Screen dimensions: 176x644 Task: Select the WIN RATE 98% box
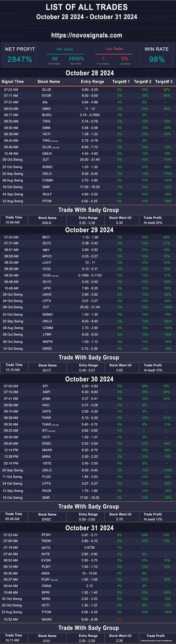pyautogui.click(x=156, y=55)
